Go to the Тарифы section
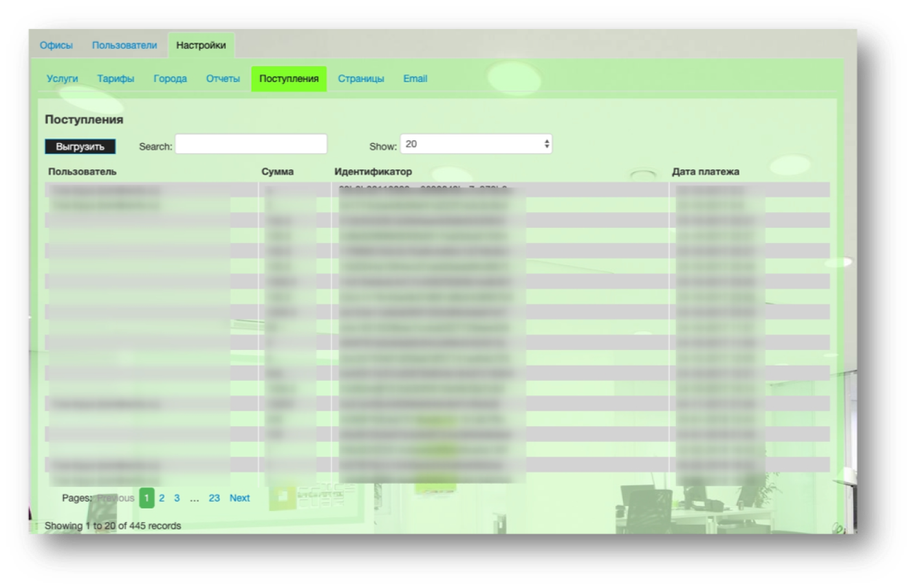This screenshot has width=912, height=588. coord(116,79)
